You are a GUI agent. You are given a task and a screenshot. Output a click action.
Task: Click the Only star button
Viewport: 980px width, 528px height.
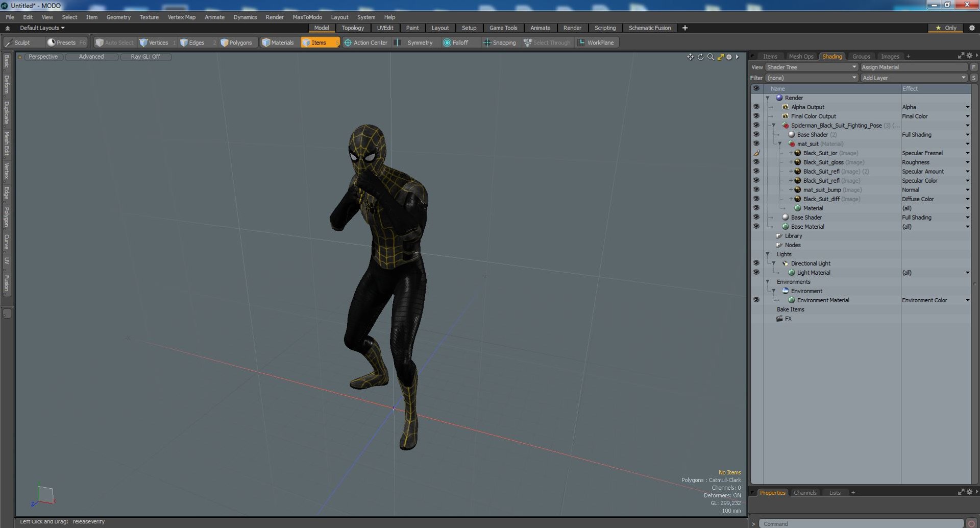(x=946, y=28)
